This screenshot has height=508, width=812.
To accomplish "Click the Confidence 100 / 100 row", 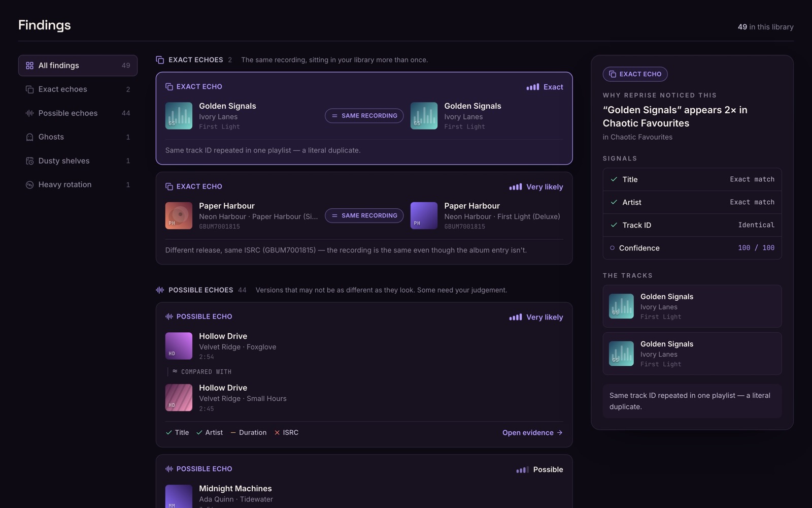I will coord(692,248).
